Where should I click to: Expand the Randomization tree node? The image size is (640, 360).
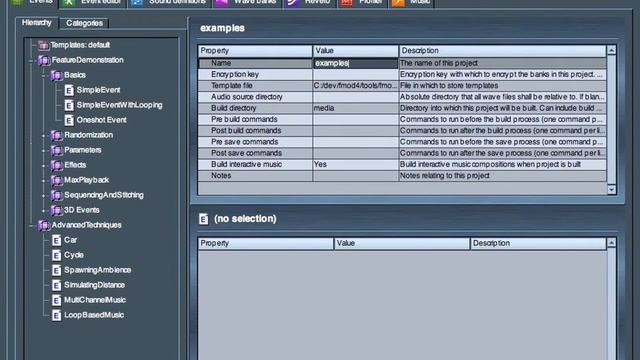coord(43,136)
